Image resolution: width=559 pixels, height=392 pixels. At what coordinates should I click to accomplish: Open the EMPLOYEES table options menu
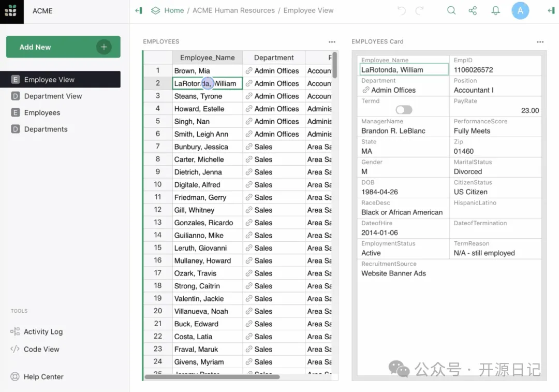pyautogui.click(x=332, y=42)
